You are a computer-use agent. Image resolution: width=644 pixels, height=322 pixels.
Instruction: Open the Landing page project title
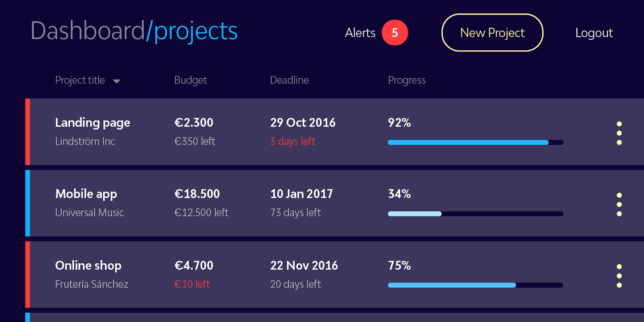click(x=93, y=123)
